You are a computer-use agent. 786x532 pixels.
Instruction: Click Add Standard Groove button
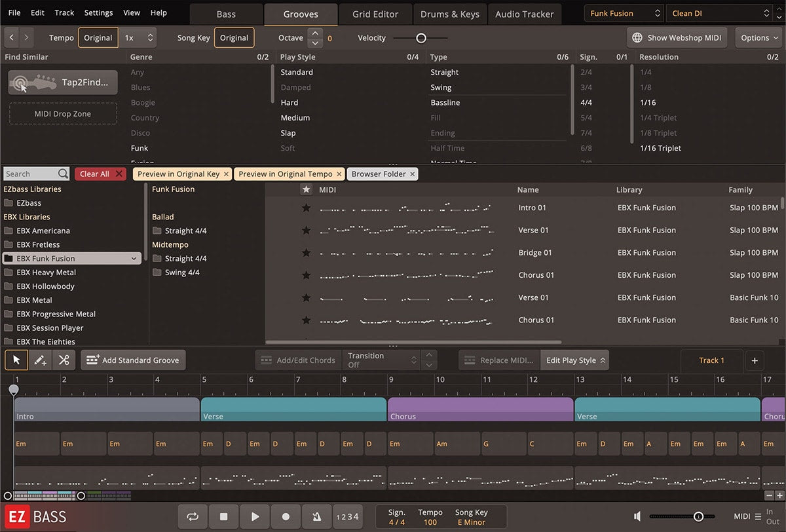tap(134, 360)
